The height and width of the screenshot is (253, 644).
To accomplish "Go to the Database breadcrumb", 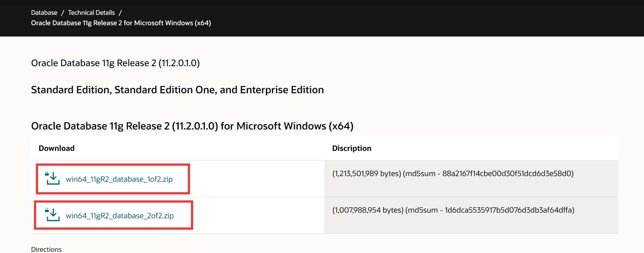I will [x=44, y=13].
